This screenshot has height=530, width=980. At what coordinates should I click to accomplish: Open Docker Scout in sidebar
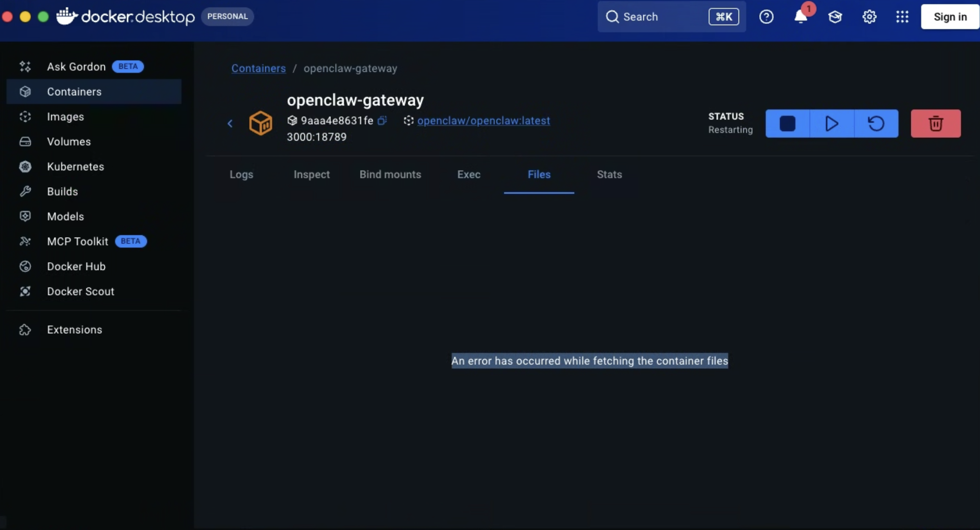pyautogui.click(x=80, y=291)
